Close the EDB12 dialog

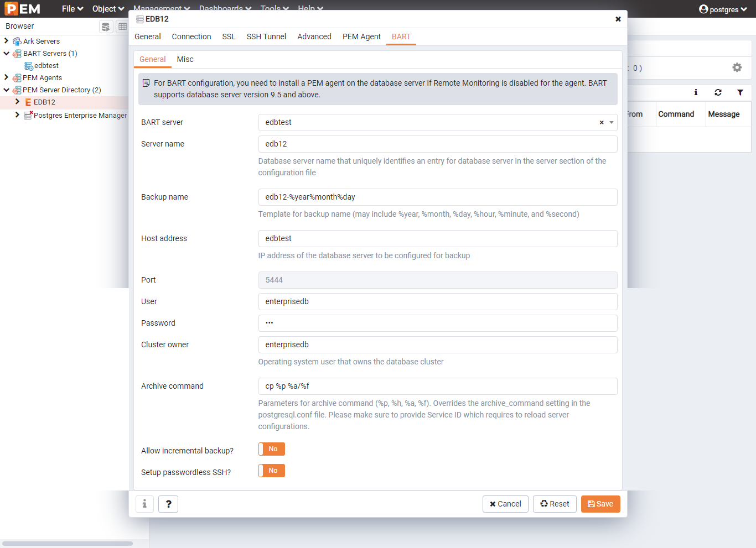point(618,19)
